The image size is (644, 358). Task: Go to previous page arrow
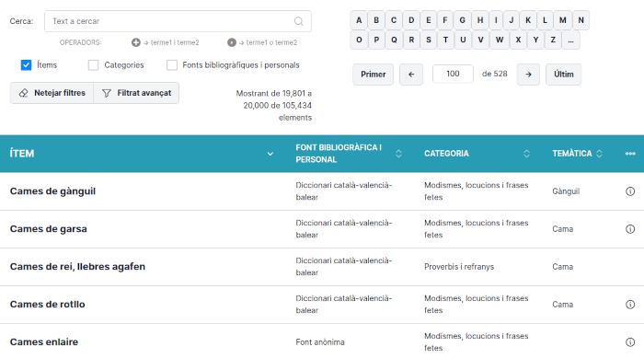coord(411,75)
